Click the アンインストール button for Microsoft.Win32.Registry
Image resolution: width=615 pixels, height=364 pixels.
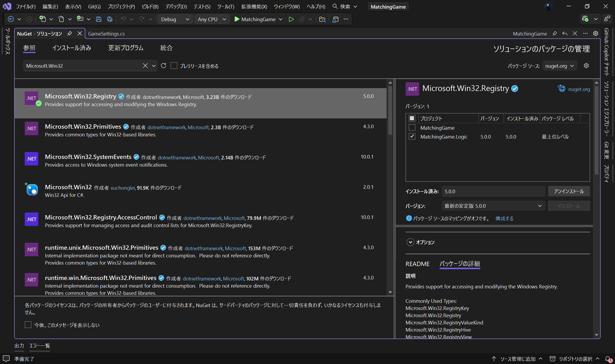click(x=569, y=191)
